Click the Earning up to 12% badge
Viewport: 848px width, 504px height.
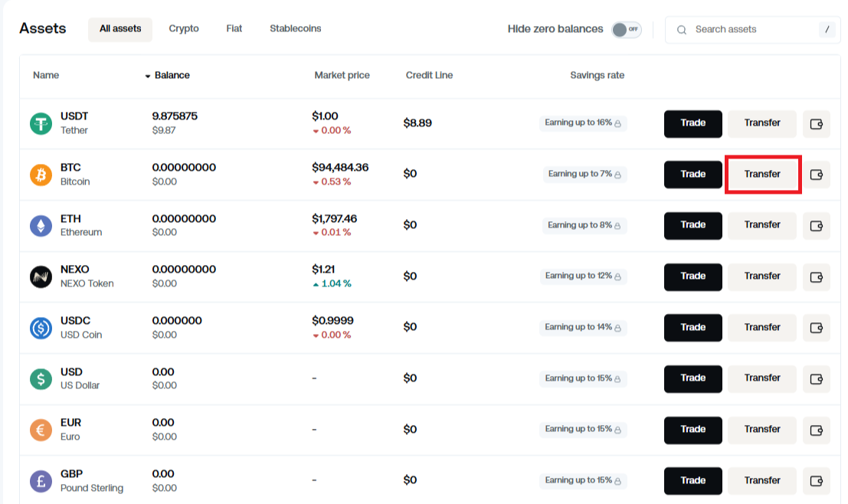pos(583,277)
